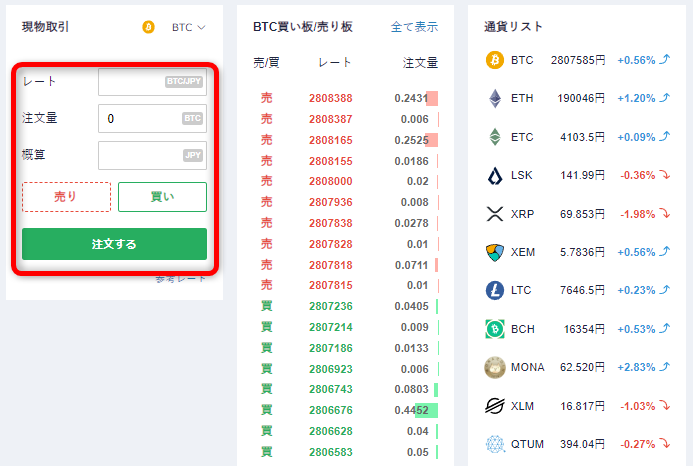This screenshot has width=693, height=466.
Task: Open the BTC currency dropdown in 現物取引
Action: 188,27
